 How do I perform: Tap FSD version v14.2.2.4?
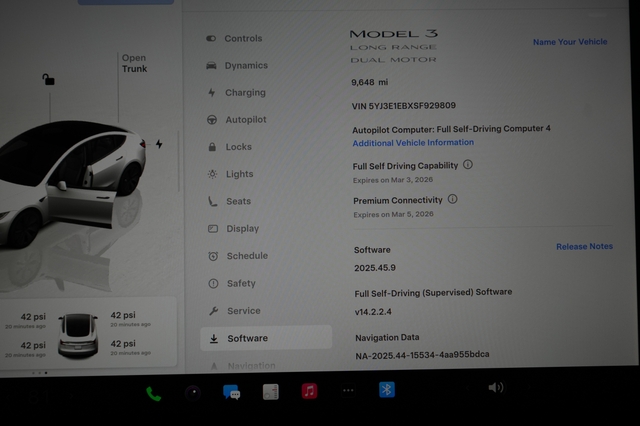tap(373, 312)
